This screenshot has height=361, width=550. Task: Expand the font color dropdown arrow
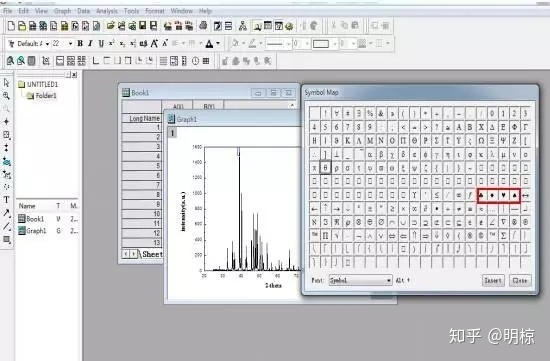[218, 44]
